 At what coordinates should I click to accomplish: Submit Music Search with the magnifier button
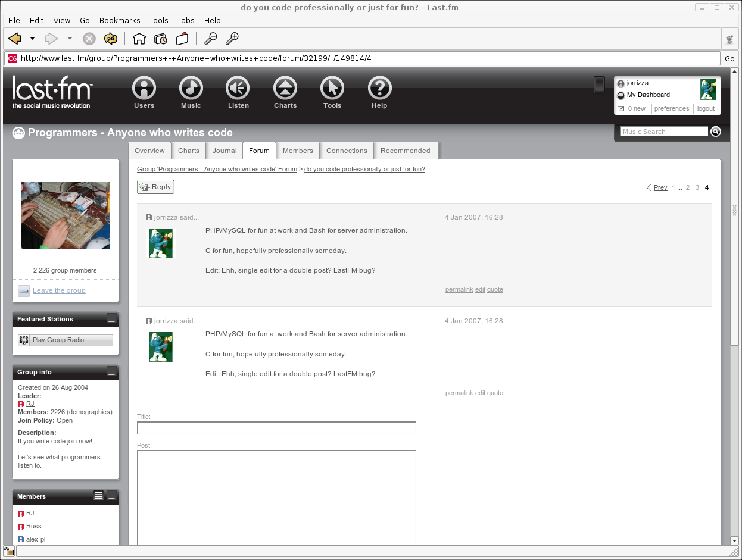[x=716, y=132]
